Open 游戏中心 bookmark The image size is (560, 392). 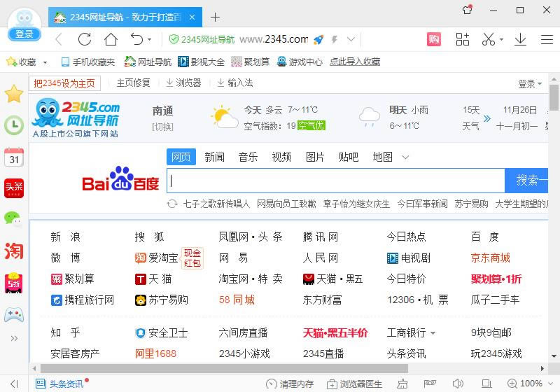pos(300,62)
